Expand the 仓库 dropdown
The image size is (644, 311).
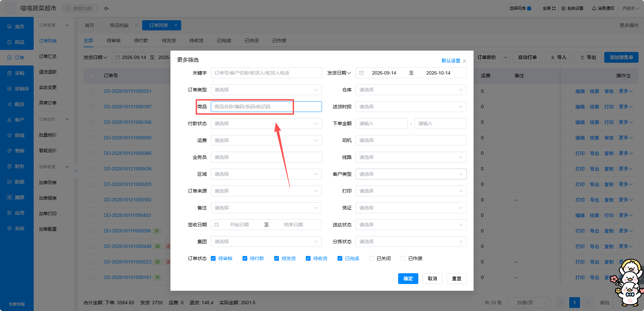[x=411, y=90]
